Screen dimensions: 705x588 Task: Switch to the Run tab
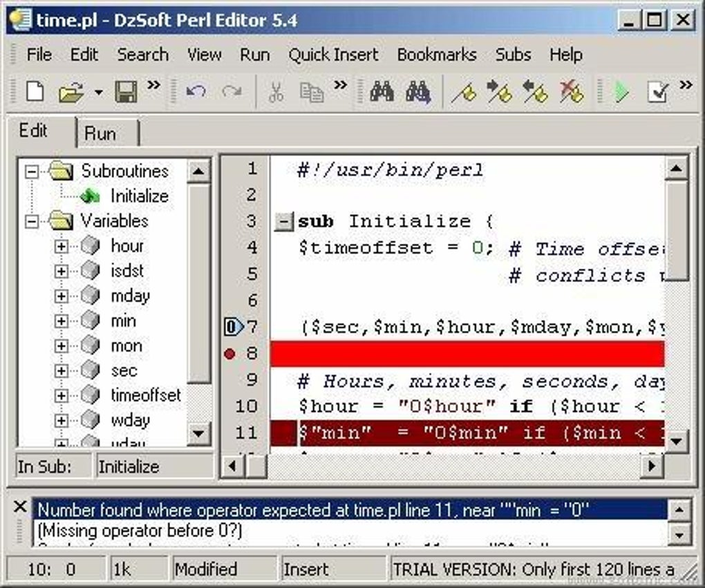107,133
